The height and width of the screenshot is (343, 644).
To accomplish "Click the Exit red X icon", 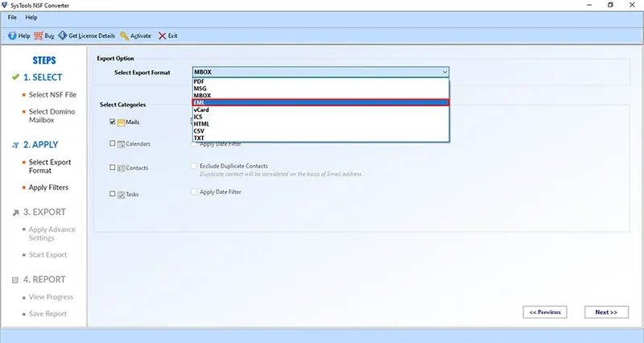I will click(x=163, y=36).
